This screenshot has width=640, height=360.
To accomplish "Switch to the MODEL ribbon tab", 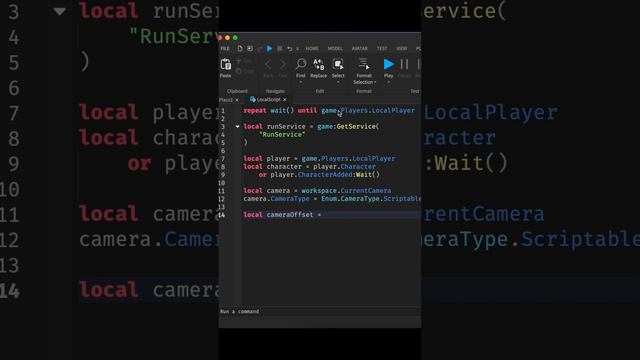I will click(335, 49).
